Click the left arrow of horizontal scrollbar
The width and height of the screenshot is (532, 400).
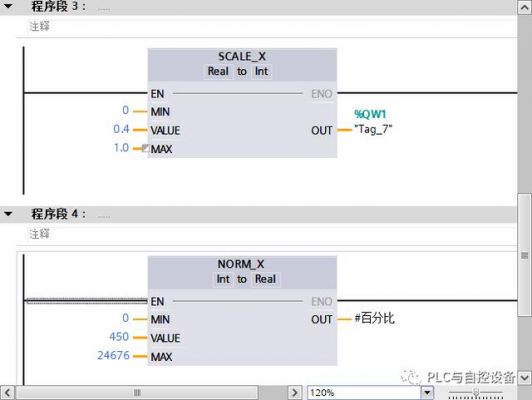[7, 393]
